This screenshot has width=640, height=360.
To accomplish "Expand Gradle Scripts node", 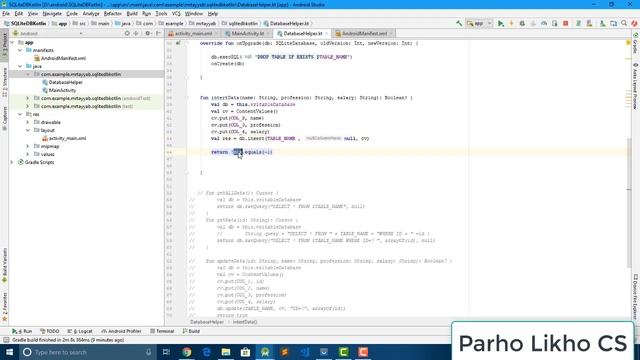I will [12, 162].
